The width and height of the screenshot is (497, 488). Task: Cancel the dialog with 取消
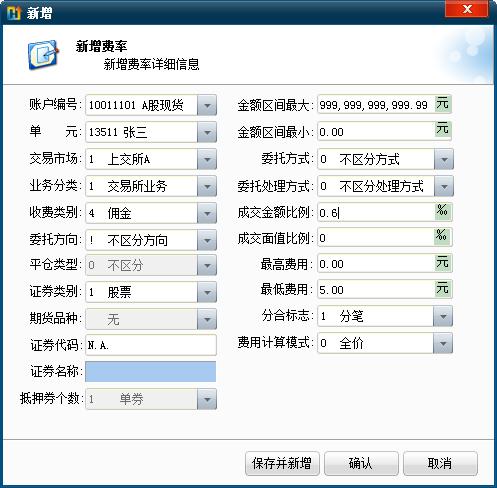tap(440, 463)
